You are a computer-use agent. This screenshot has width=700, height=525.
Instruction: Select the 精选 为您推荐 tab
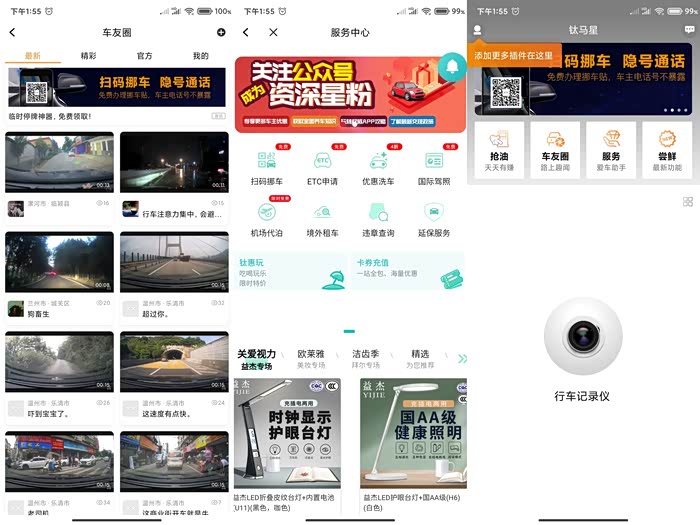coord(420,359)
